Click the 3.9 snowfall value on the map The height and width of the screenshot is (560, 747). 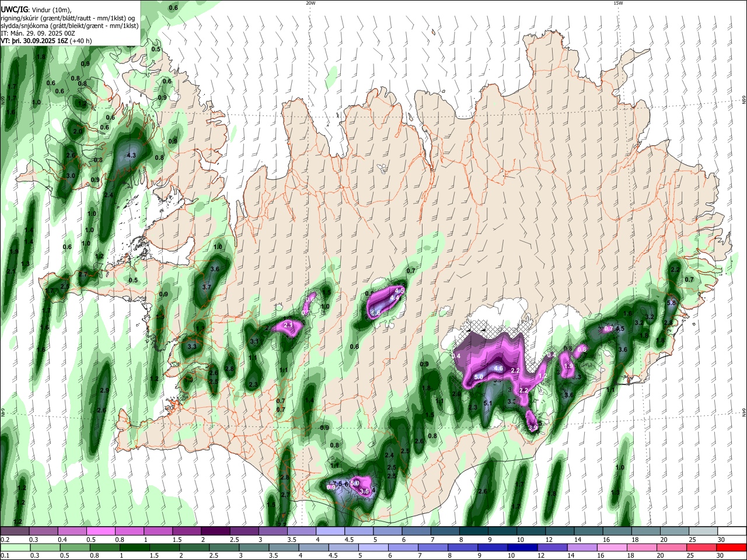(533, 428)
